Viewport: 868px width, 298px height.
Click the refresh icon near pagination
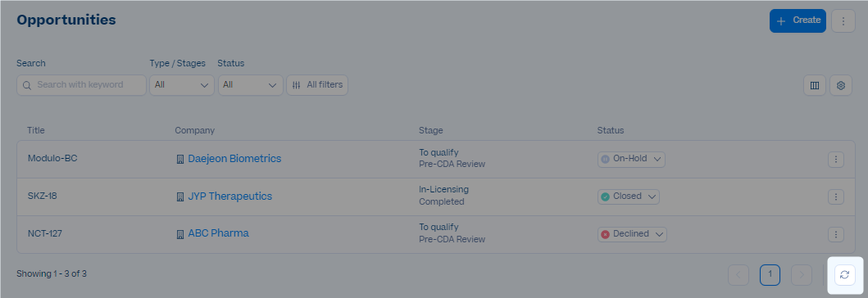[844, 275]
